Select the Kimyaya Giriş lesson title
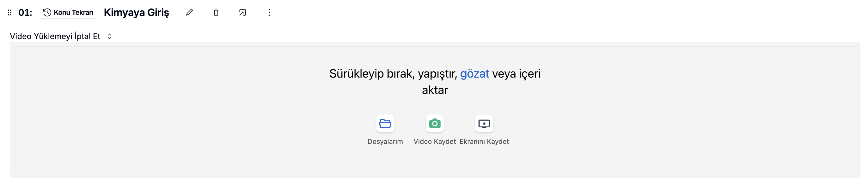The height and width of the screenshot is (188, 868). (137, 12)
